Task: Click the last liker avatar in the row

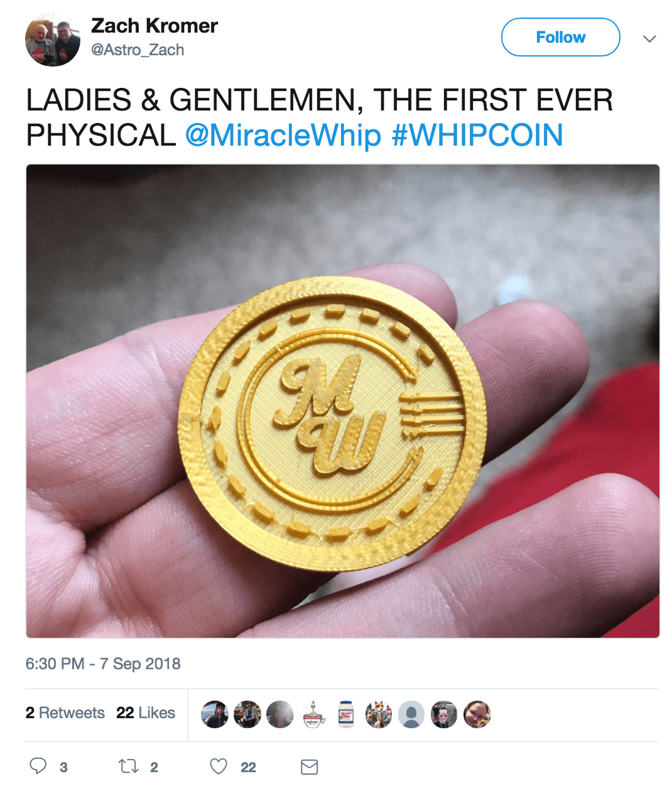Action: pyautogui.click(x=477, y=714)
